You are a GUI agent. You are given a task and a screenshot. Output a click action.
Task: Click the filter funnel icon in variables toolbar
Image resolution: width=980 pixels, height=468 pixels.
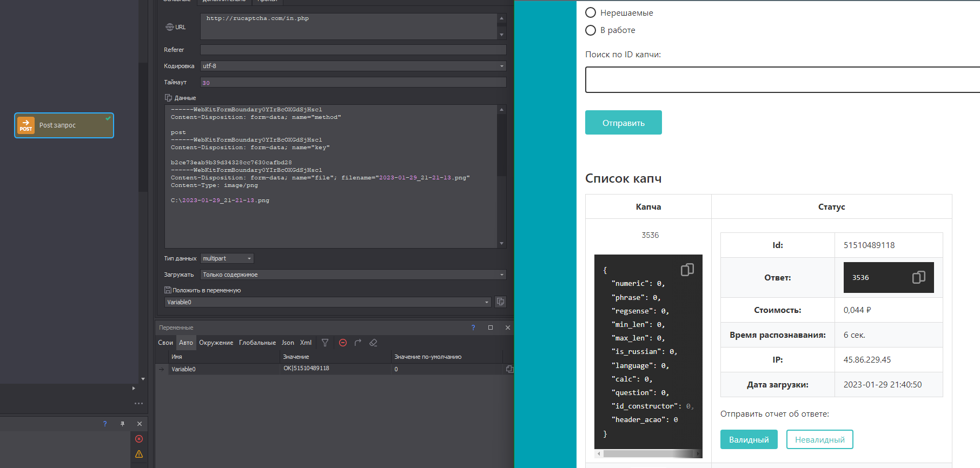click(325, 343)
